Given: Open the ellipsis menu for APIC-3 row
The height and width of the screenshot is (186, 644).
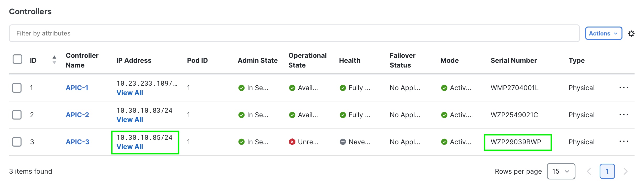Looking at the screenshot, I should (624, 141).
